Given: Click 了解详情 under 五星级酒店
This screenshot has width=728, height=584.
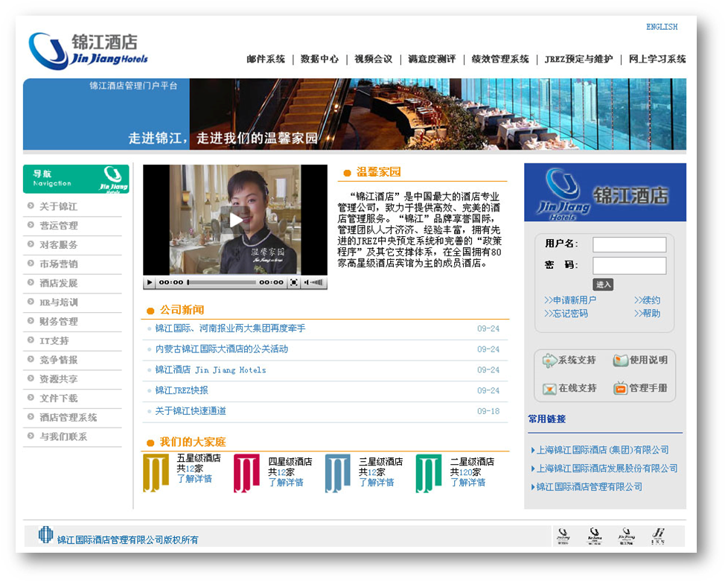Looking at the screenshot, I should click(x=194, y=478).
